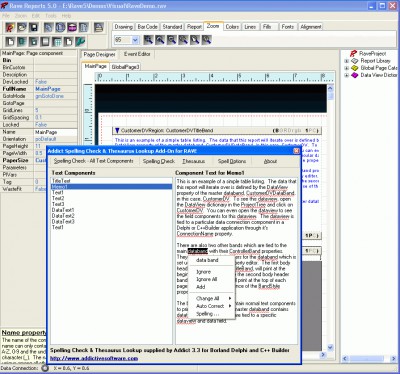
Task: Click the purple data object icon in the toolbar
Action: [x=72, y=27]
